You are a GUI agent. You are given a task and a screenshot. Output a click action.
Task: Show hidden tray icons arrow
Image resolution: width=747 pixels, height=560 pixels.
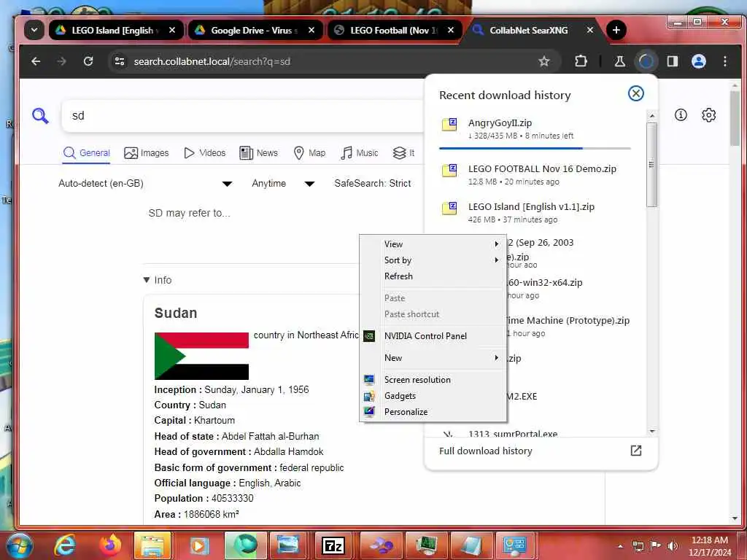click(x=620, y=546)
